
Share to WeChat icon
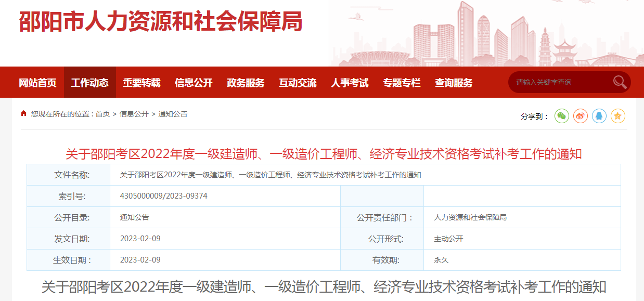tap(562, 116)
